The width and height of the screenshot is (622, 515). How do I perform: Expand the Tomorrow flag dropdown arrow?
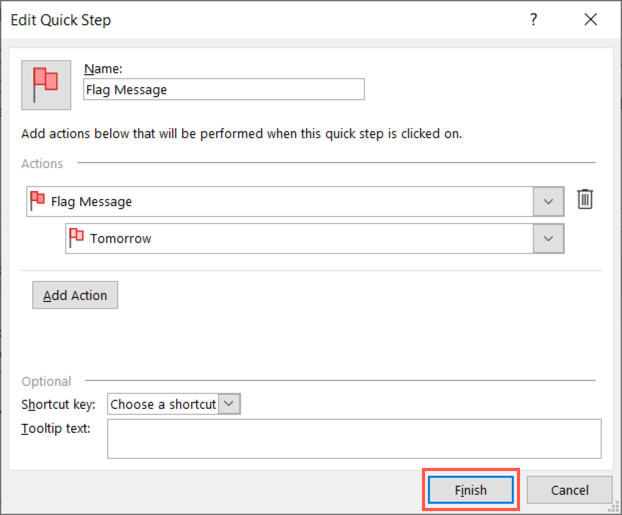pyautogui.click(x=547, y=239)
